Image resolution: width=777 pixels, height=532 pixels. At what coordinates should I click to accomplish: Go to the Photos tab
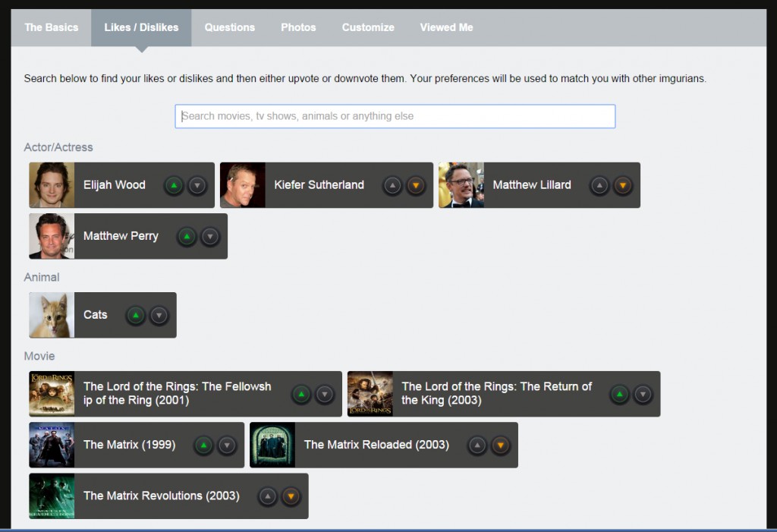pyautogui.click(x=298, y=28)
